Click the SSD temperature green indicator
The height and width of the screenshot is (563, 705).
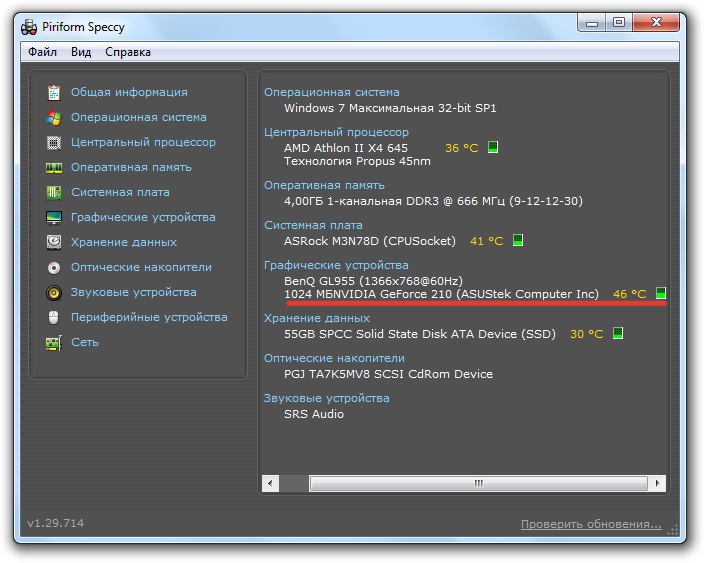[617, 334]
